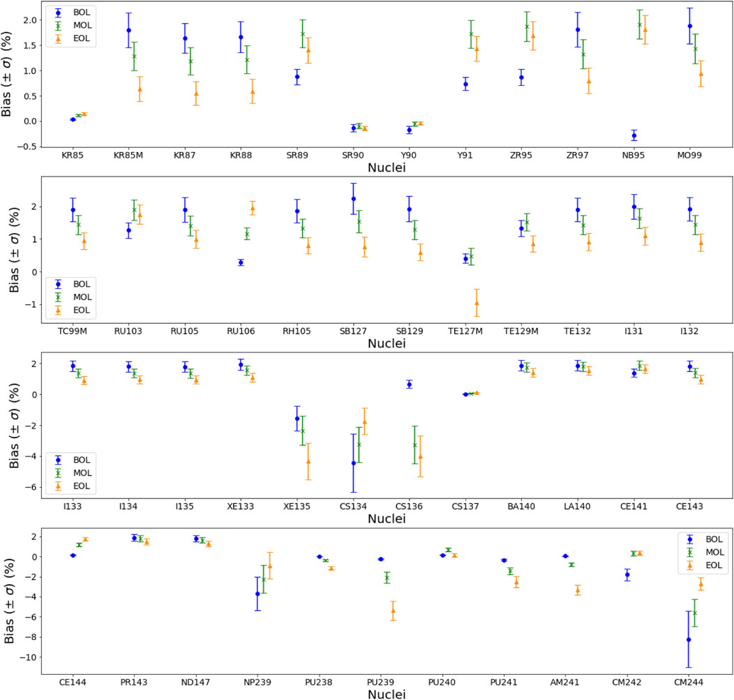Click the −8 y-axis tick value
734x700 pixels.
(x=31, y=638)
